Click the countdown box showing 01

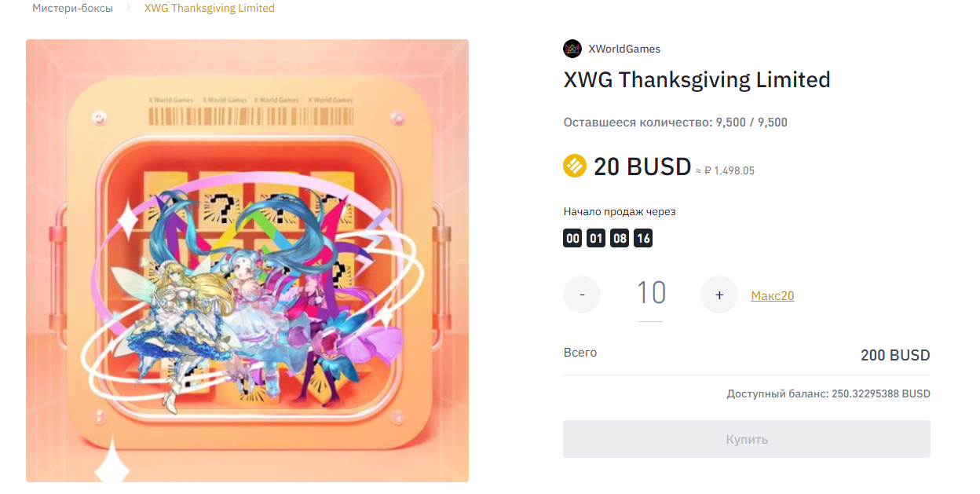[596, 238]
